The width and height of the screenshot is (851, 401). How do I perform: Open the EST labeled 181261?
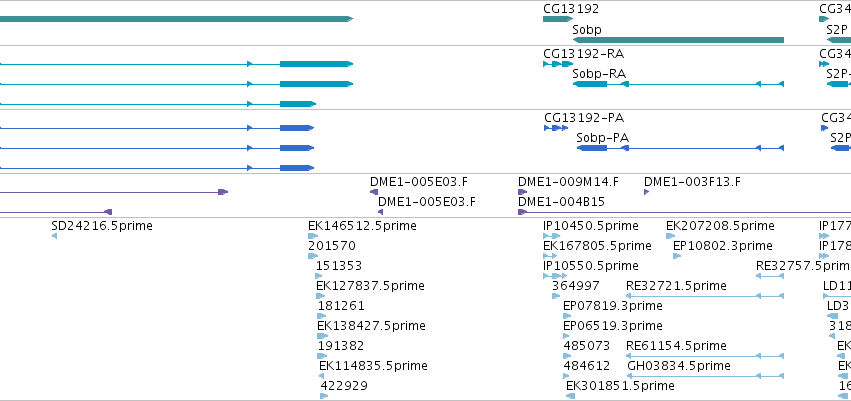[321, 316]
